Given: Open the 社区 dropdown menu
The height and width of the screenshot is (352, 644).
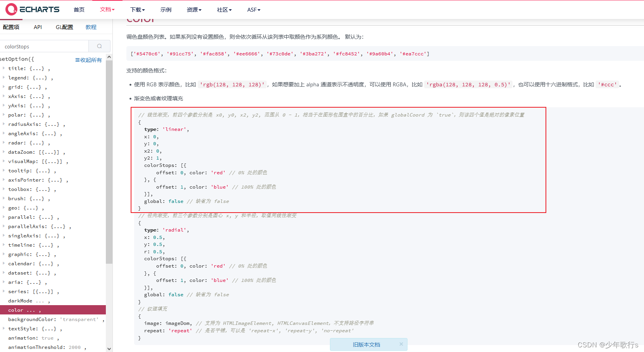Looking at the screenshot, I should (224, 10).
